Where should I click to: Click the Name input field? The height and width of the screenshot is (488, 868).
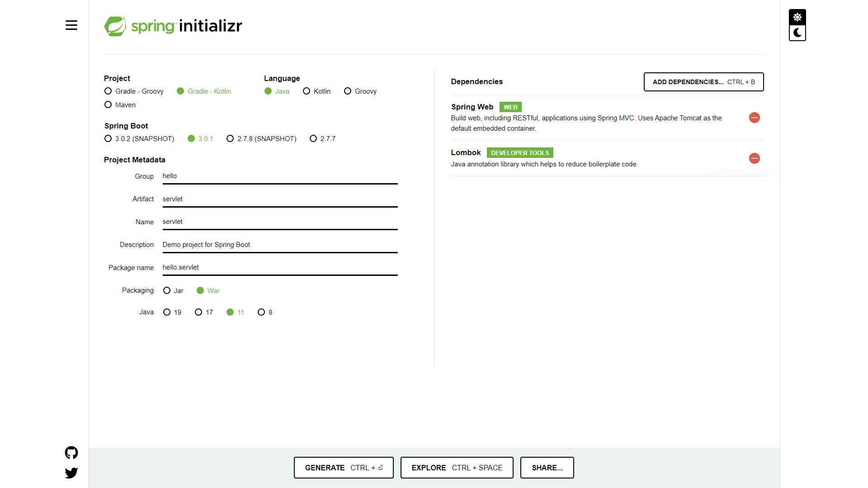[x=280, y=222]
